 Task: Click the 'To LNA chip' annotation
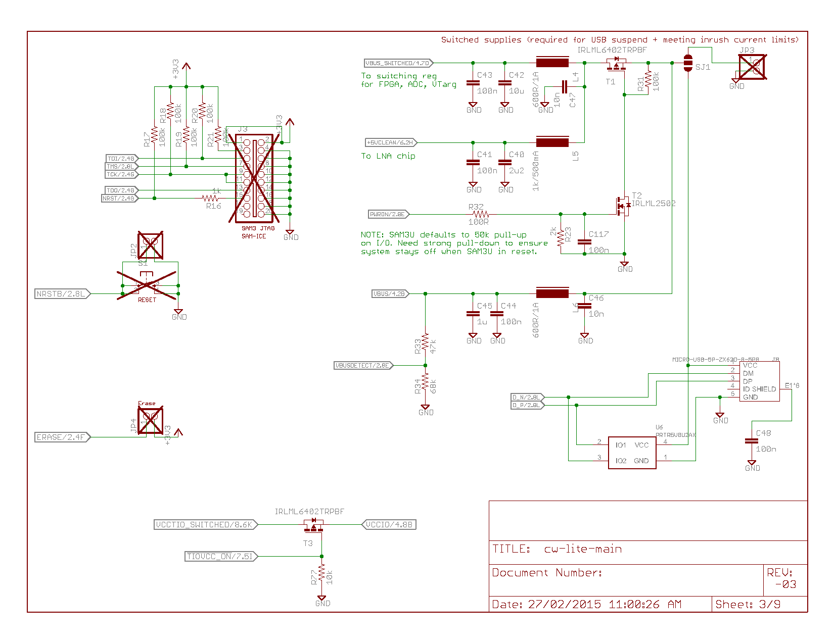click(388, 156)
